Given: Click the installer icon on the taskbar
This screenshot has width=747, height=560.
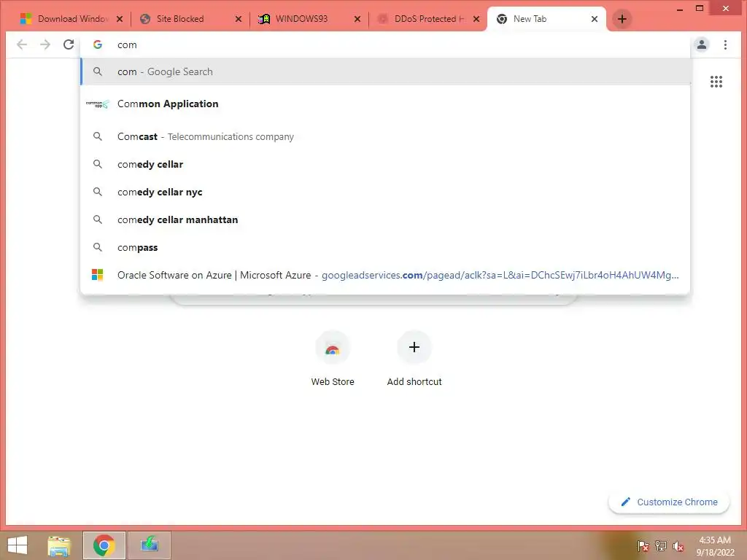Looking at the screenshot, I should point(149,545).
